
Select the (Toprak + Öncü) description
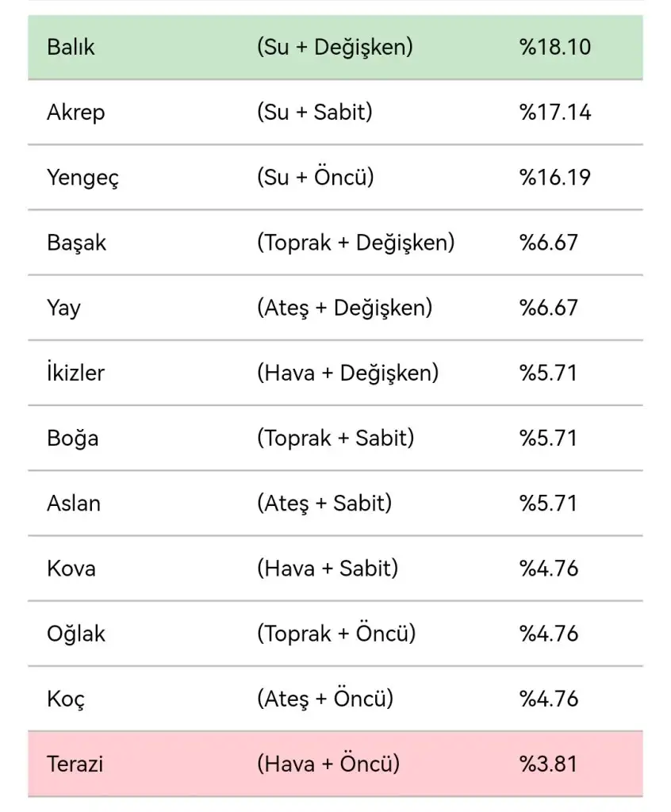coord(336,634)
